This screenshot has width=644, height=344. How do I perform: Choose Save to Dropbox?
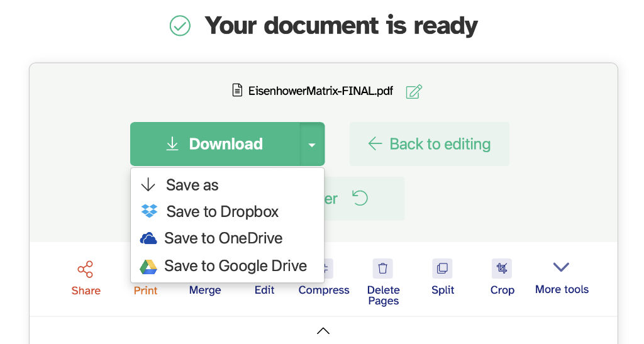(x=221, y=212)
